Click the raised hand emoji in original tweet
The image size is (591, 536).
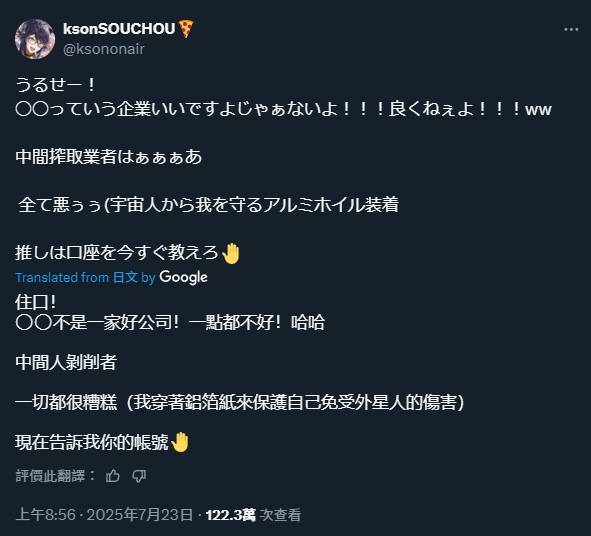point(231,253)
